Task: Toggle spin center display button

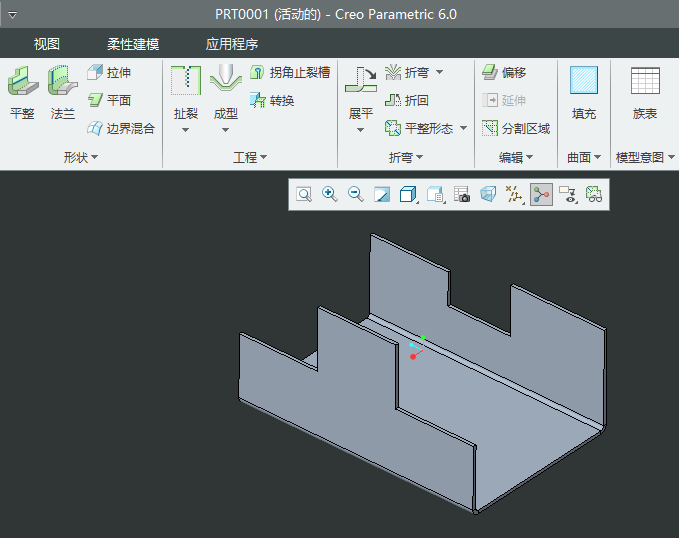Action: (x=541, y=194)
